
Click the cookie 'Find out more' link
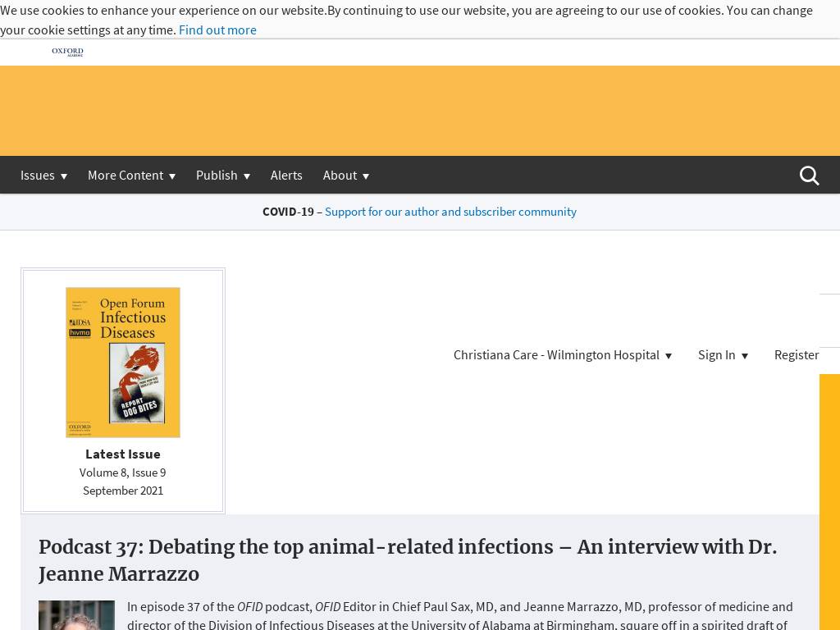click(217, 30)
